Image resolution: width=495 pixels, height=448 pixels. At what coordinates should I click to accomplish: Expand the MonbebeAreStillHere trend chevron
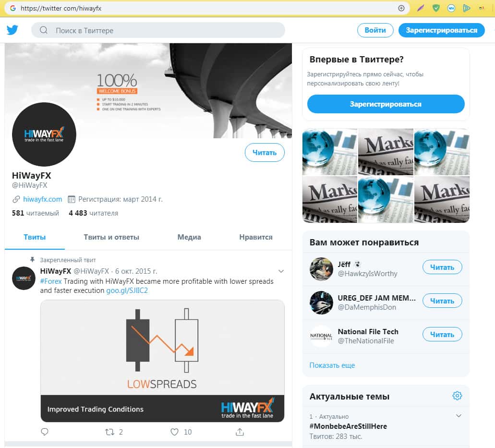[459, 416]
